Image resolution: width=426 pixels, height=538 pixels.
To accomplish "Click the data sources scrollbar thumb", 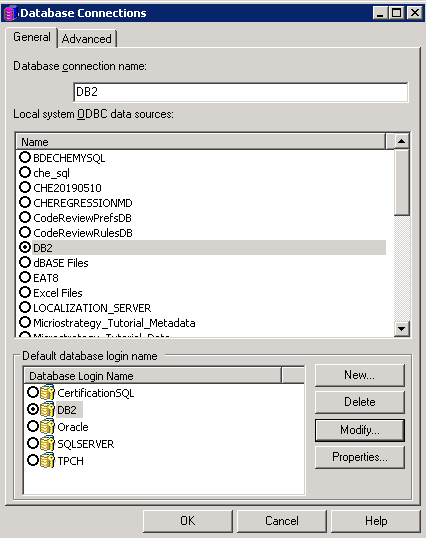I will click(x=401, y=182).
